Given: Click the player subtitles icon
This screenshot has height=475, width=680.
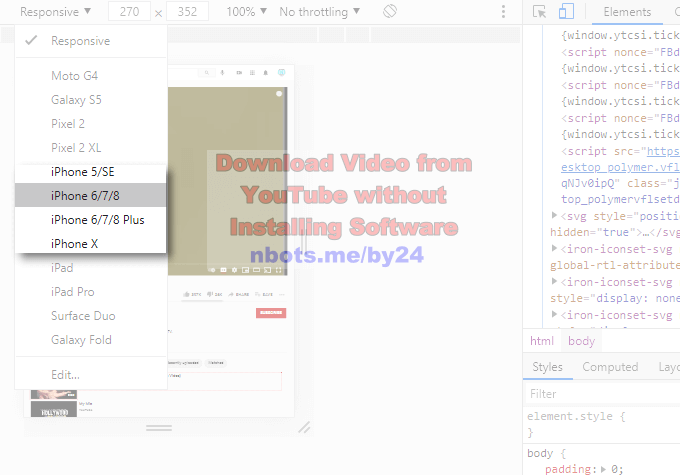Looking at the screenshot, I should [223, 270].
